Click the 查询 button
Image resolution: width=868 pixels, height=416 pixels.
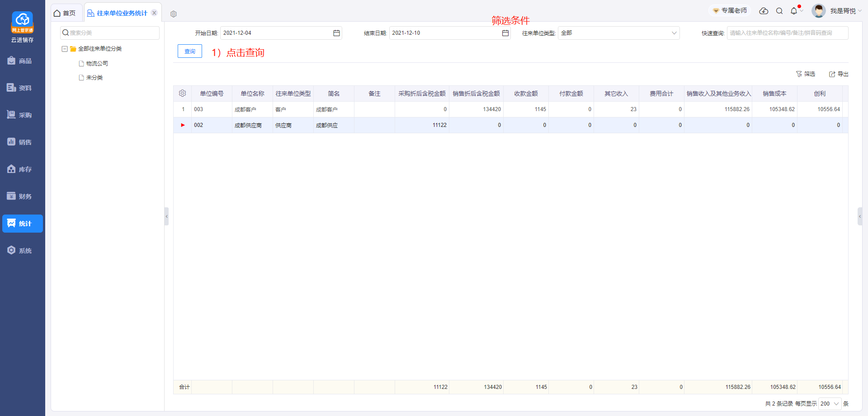[x=190, y=51]
